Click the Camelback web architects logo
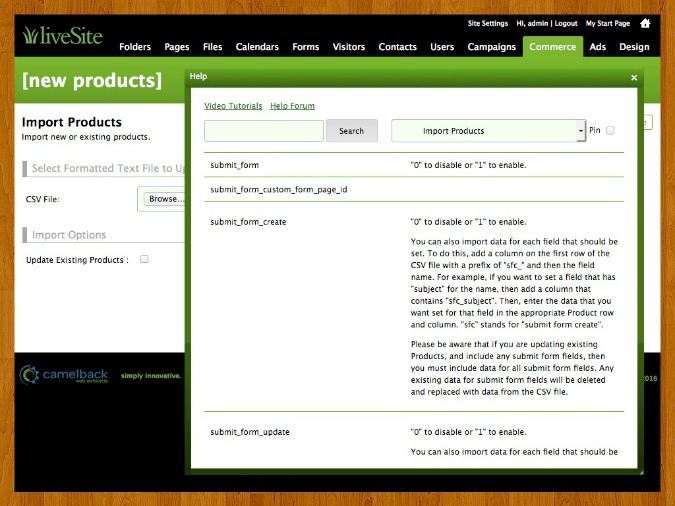The width and height of the screenshot is (675, 506). click(x=64, y=375)
